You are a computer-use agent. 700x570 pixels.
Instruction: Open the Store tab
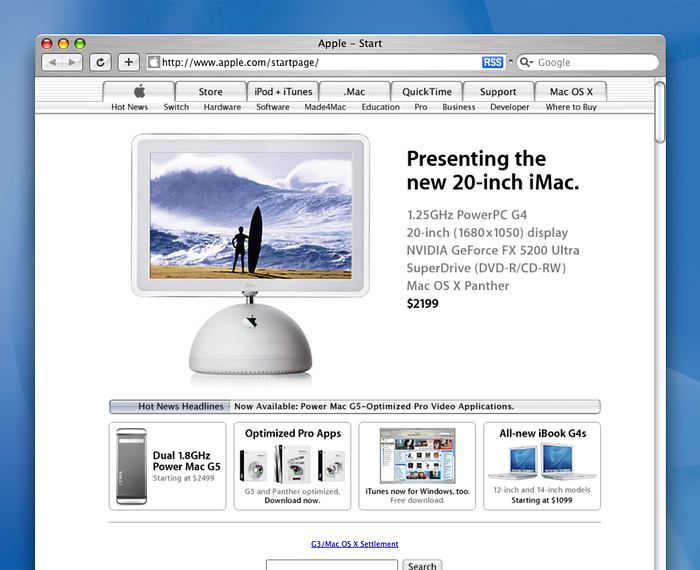210,92
